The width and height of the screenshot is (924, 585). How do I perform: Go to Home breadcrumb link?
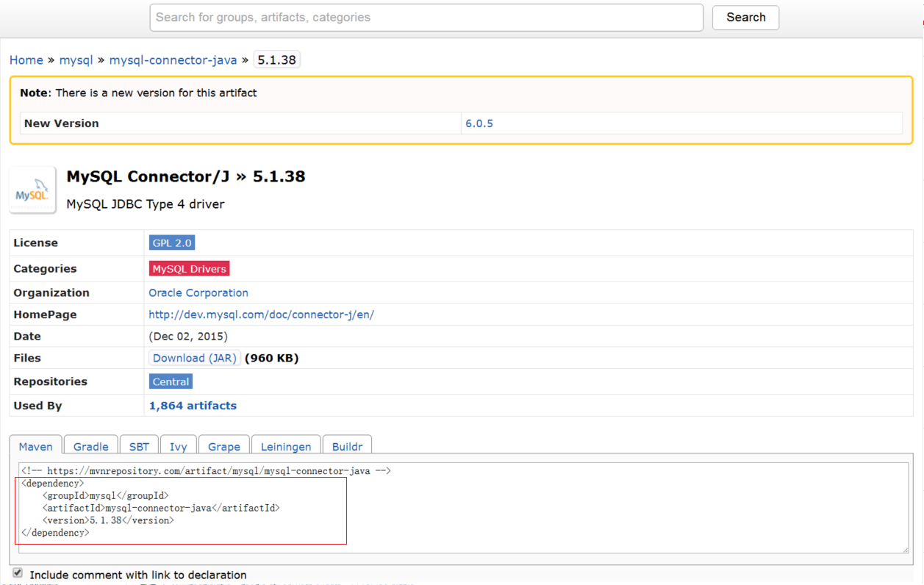tap(26, 60)
